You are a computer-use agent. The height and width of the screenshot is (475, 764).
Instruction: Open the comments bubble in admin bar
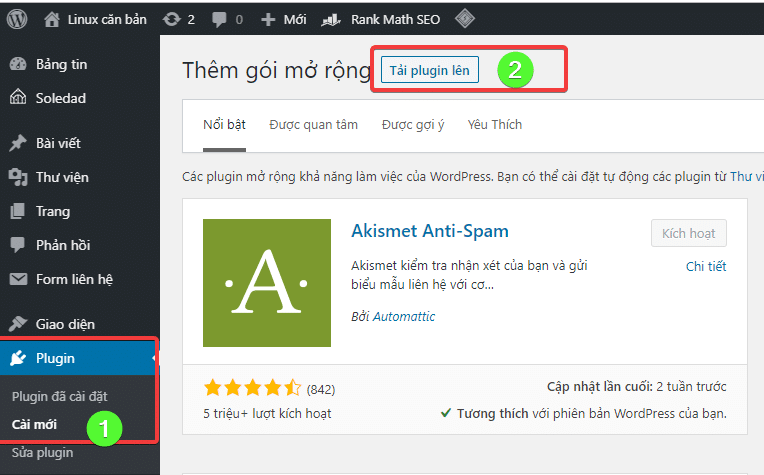(227, 19)
